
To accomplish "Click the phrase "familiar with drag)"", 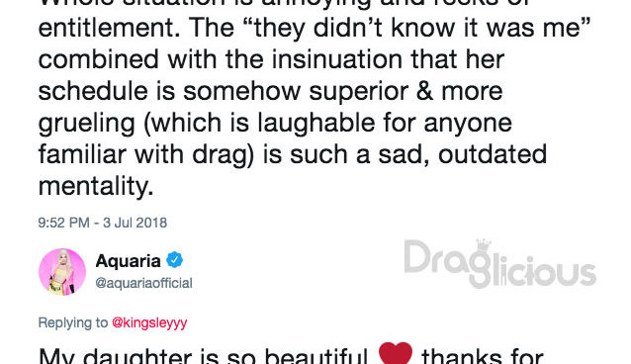I will coord(146,154).
